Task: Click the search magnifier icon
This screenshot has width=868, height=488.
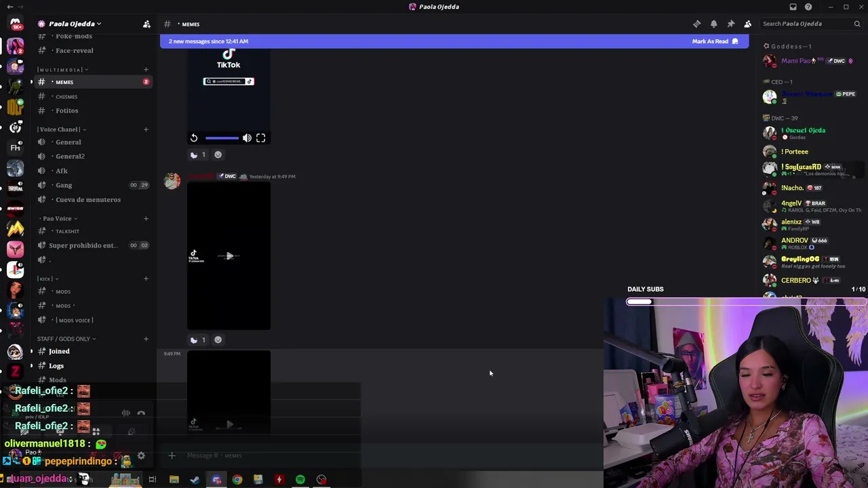Action: [x=857, y=24]
